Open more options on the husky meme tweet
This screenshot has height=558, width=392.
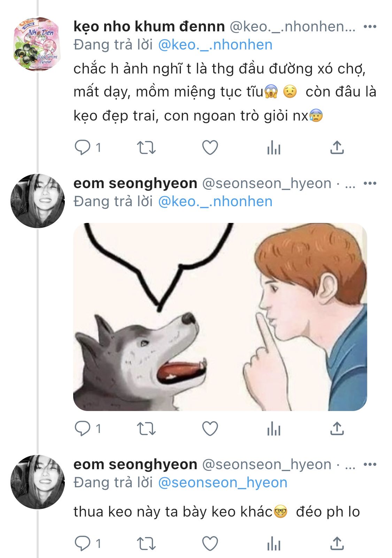(x=370, y=183)
